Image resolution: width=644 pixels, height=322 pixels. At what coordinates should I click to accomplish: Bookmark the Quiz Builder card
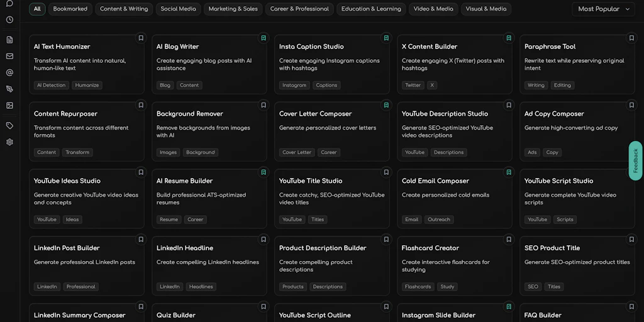264,307
